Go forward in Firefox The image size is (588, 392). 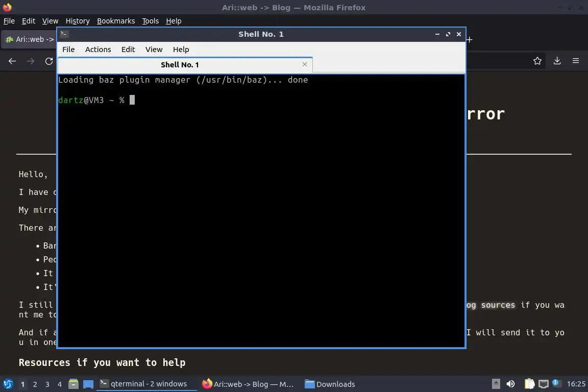point(31,61)
